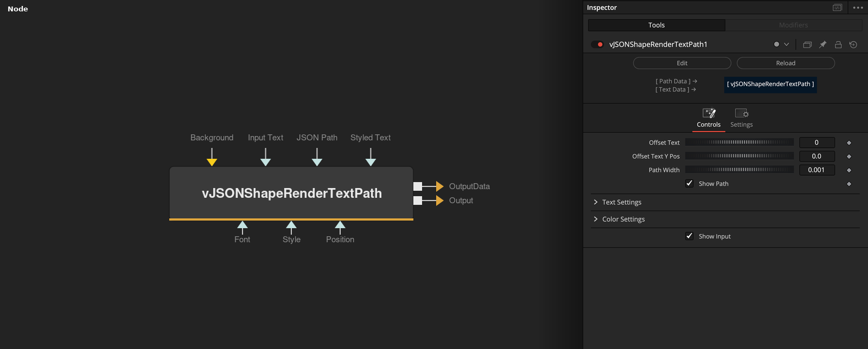Click the OutputData label
Screen dimensions: 868x349
click(469, 186)
